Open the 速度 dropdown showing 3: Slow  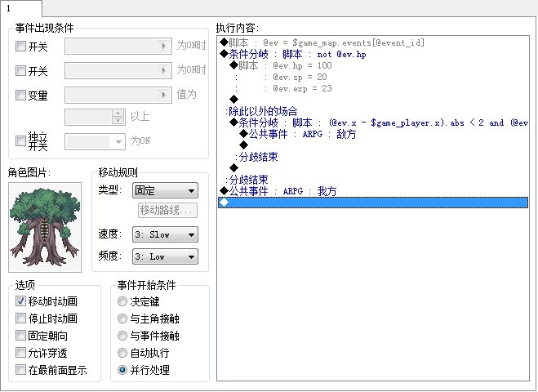[165, 234]
